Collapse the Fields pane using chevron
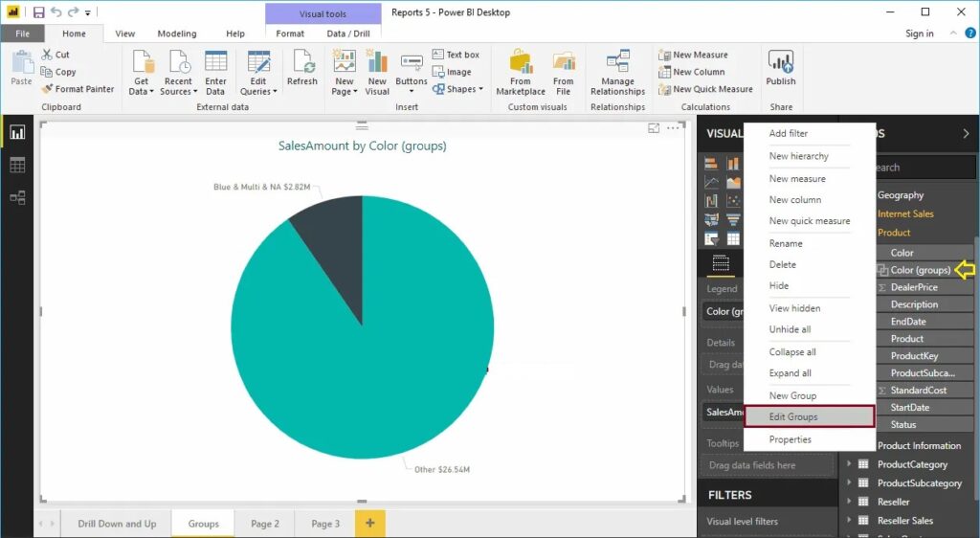 [966, 133]
